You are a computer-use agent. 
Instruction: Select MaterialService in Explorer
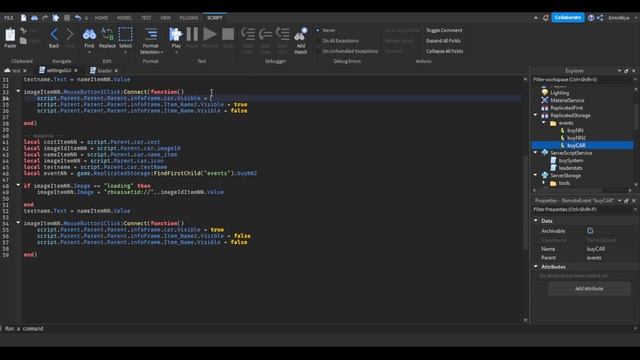point(567,100)
